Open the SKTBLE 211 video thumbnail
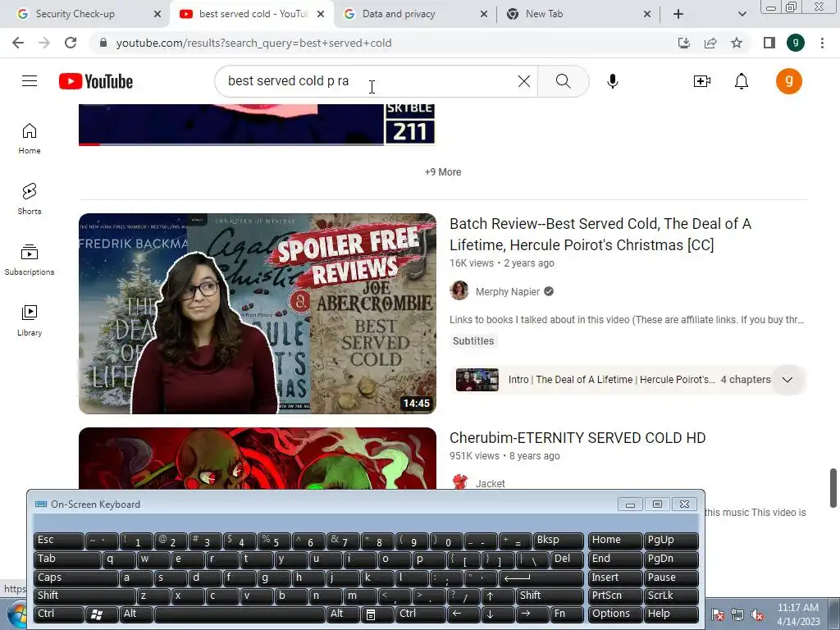 click(258, 125)
